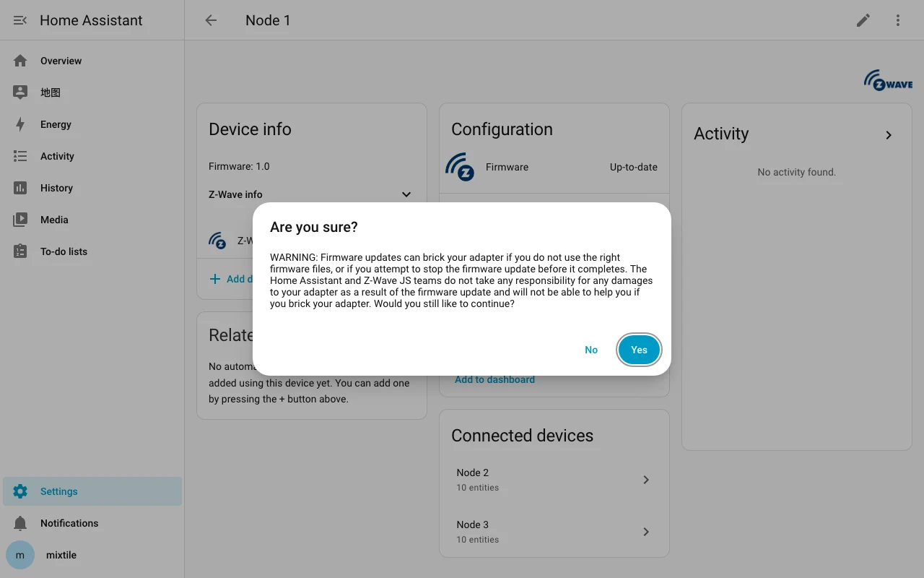Click the Home Assistant title text
Screen dimensions: 924x578
coord(91,20)
